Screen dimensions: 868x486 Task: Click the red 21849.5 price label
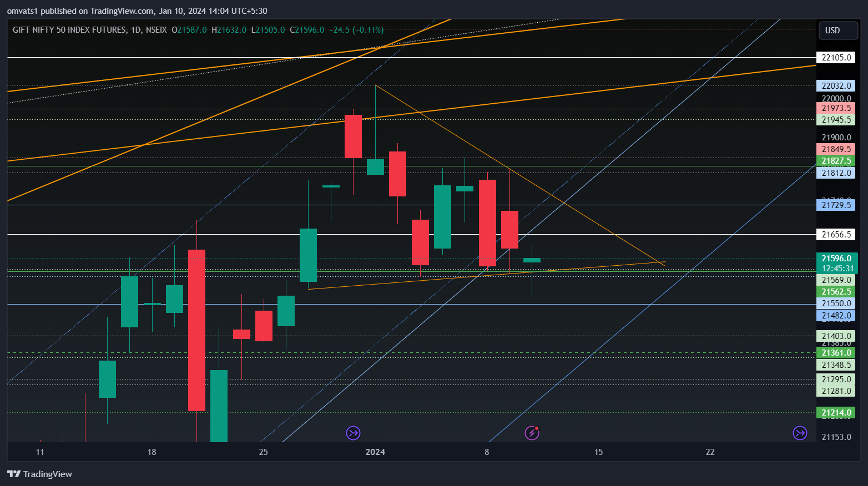pos(836,149)
